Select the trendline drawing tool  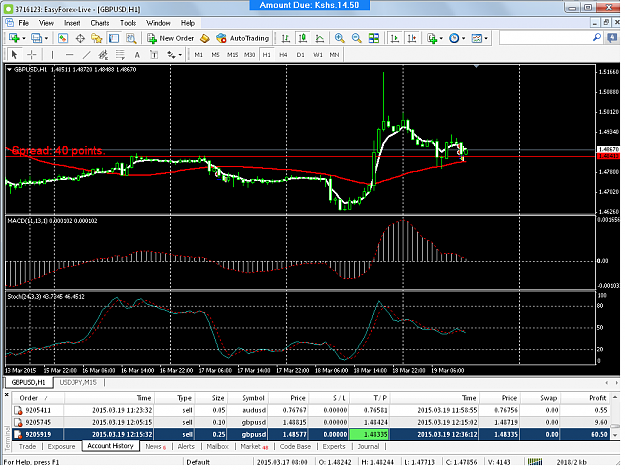tap(86, 55)
